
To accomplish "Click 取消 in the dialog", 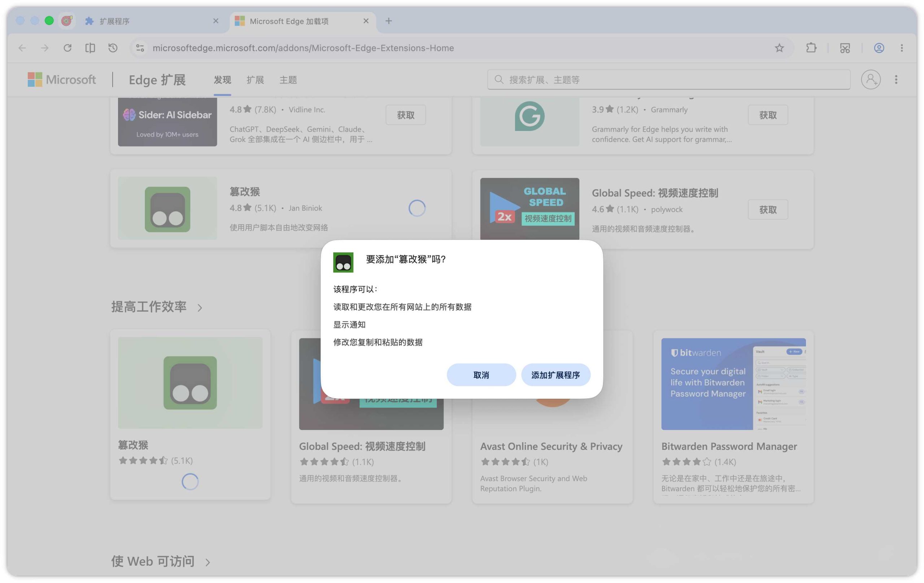I will click(x=481, y=375).
